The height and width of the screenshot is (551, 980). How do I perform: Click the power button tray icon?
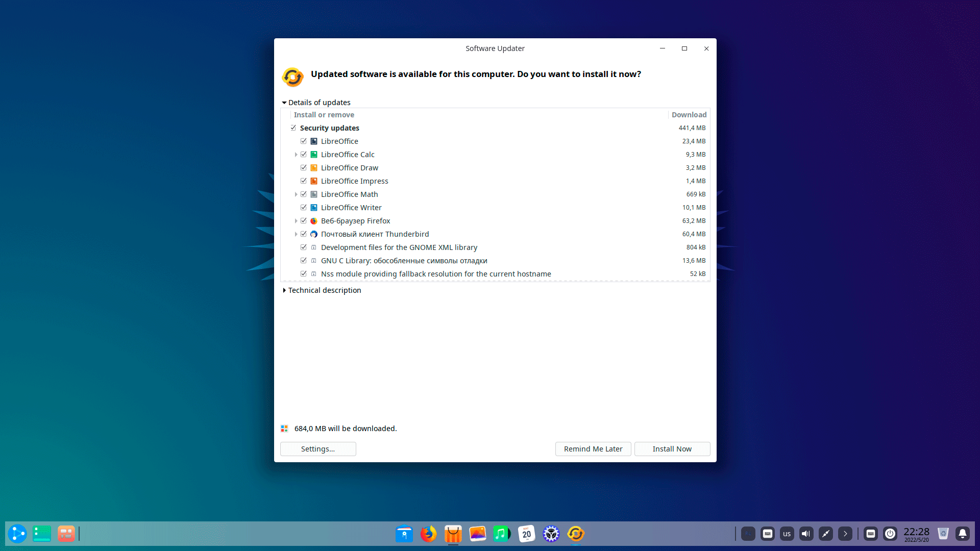[890, 534]
